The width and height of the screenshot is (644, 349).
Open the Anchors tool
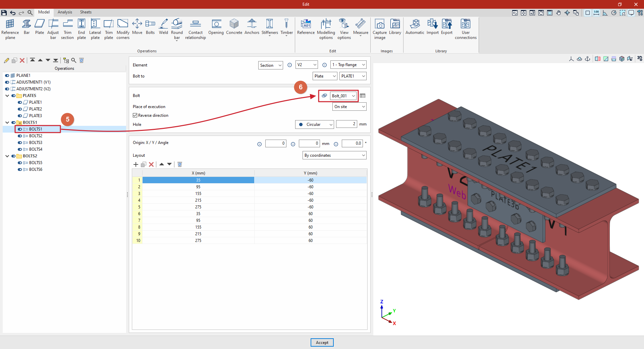tap(252, 27)
